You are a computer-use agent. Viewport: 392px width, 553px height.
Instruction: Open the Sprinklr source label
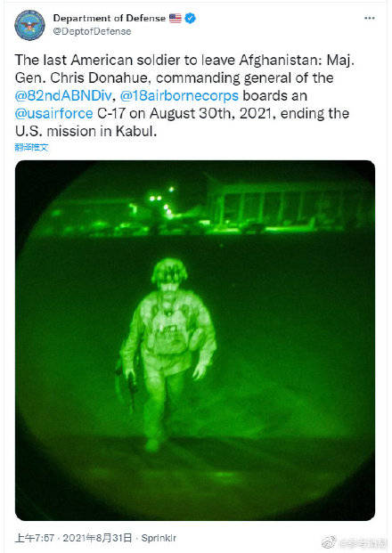point(159,538)
